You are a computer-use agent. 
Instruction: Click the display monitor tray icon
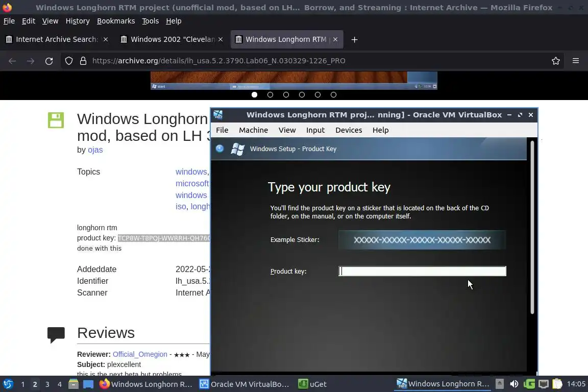tap(544, 384)
